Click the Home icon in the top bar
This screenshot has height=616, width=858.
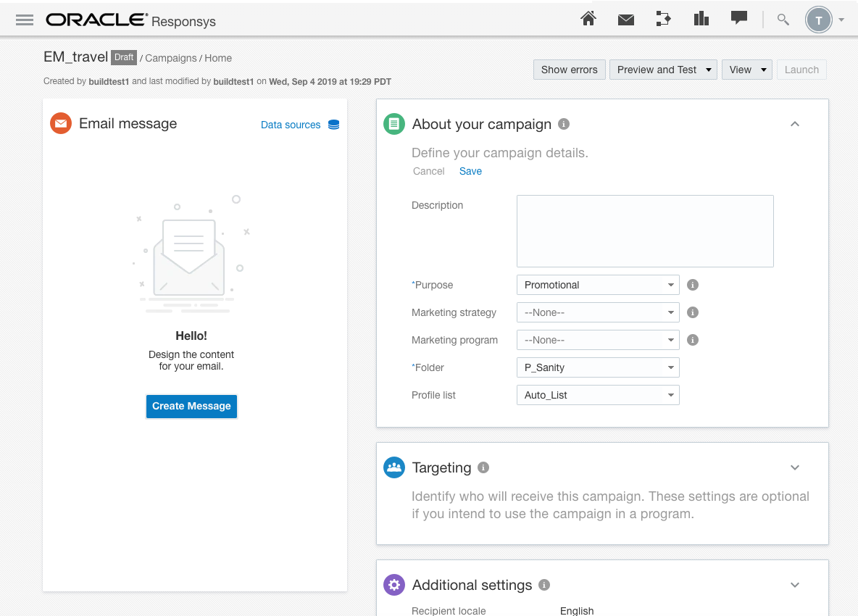click(588, 19)
